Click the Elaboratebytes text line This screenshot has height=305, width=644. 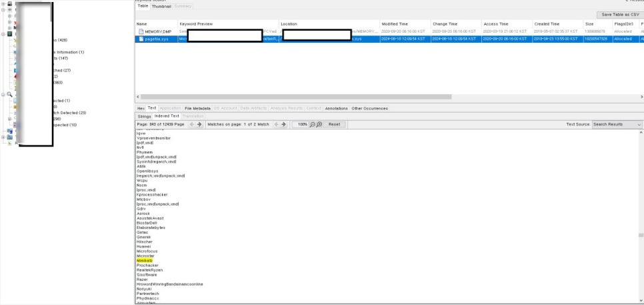[x=151, y=228]
